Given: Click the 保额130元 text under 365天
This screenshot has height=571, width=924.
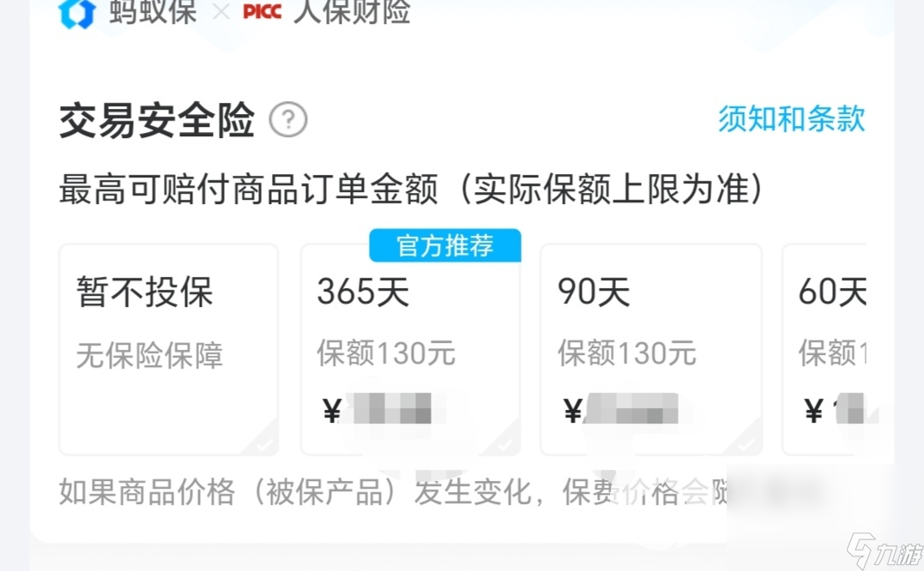Looking at the screenshot, I should pos(386,353).
